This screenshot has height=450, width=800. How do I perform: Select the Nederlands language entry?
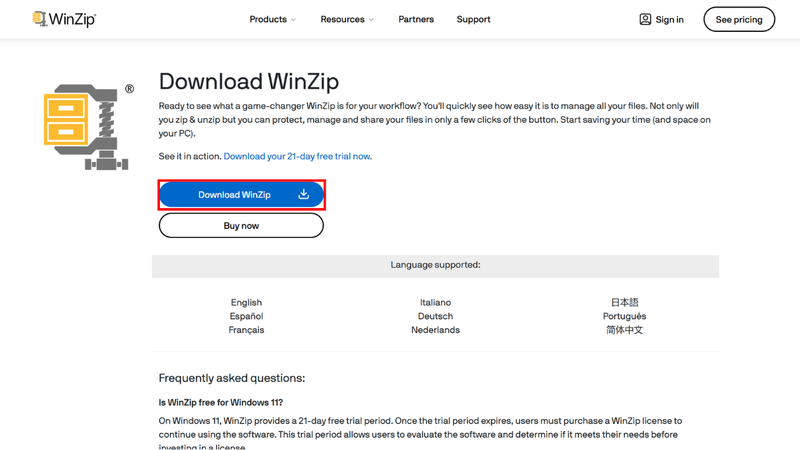(x=435, y=330)
